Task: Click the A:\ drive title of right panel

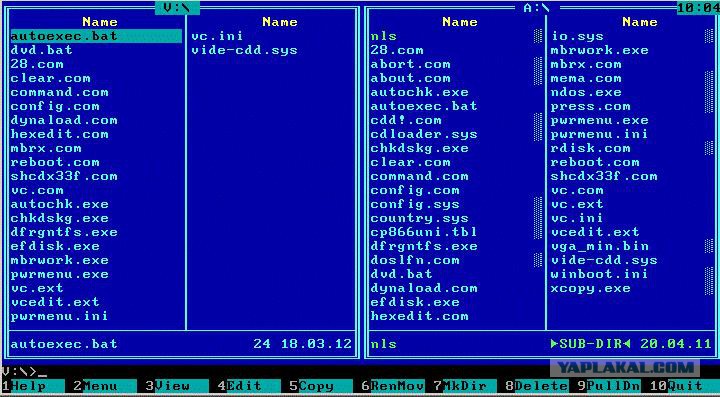Action: 537,8
